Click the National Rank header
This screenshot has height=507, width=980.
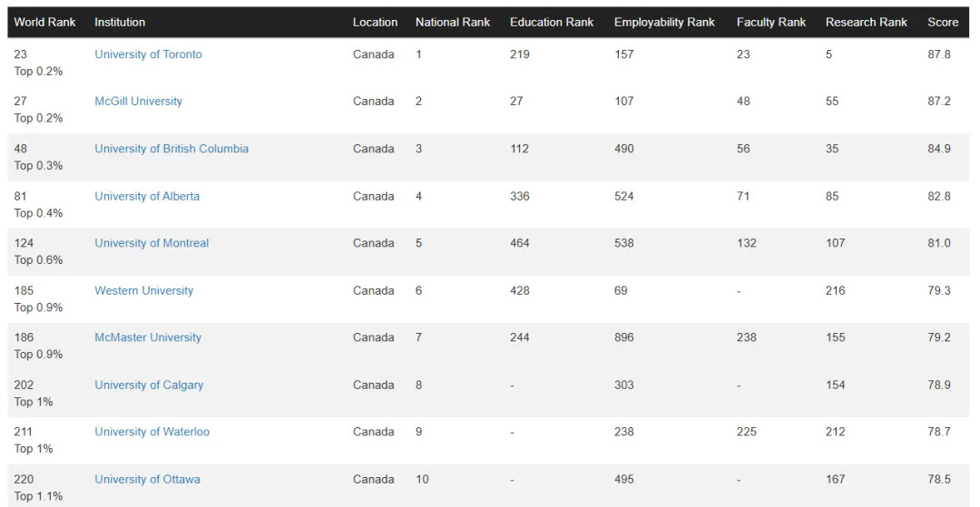(452, 22)
